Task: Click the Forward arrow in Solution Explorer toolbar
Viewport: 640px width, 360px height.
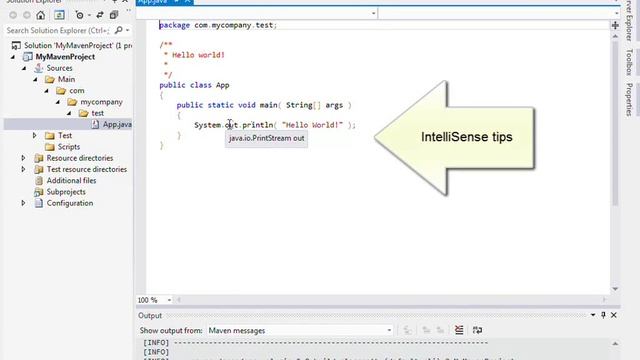Action: [27, 16]
